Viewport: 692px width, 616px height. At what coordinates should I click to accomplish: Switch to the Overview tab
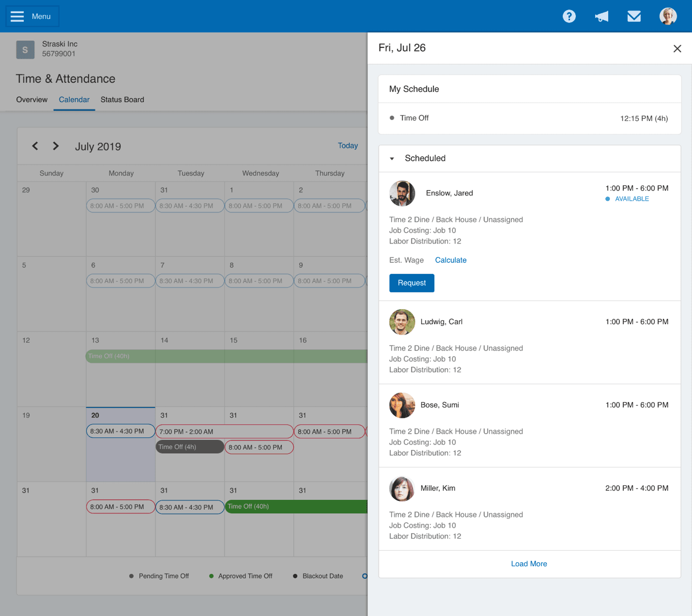point(32,100)
